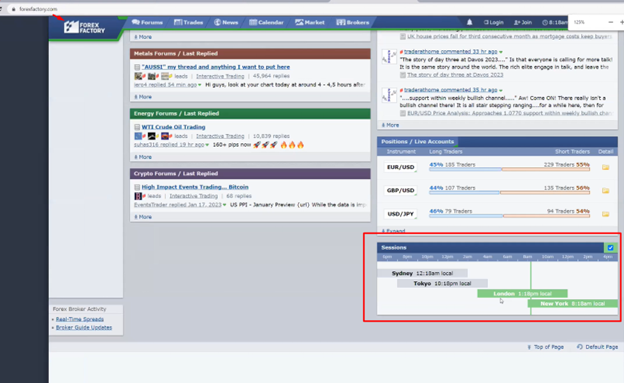Open dropdown arrow next to 'commented 33 hr ago'
This screenshot has width=624, height=383.
(x=501, y=52)
